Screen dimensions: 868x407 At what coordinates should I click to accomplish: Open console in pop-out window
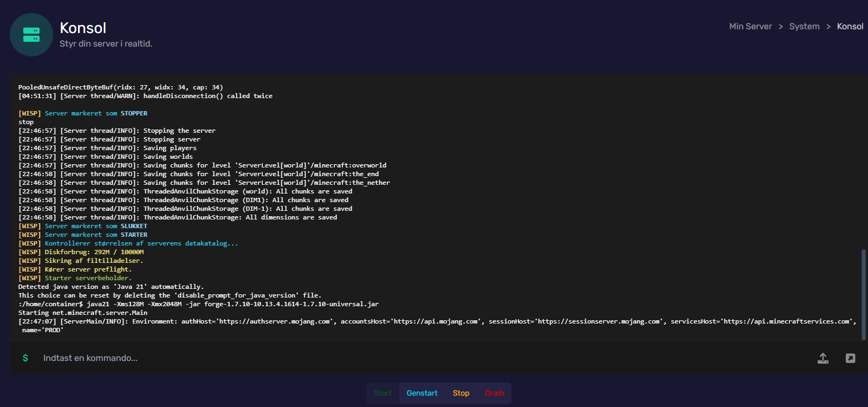(x=850, y=358)
